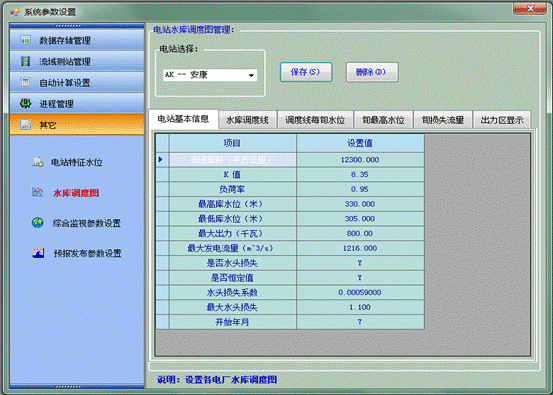This screenshot has width=553, height=395.
Task: Click the AK -- 安康 combo box
Action: 210,75
